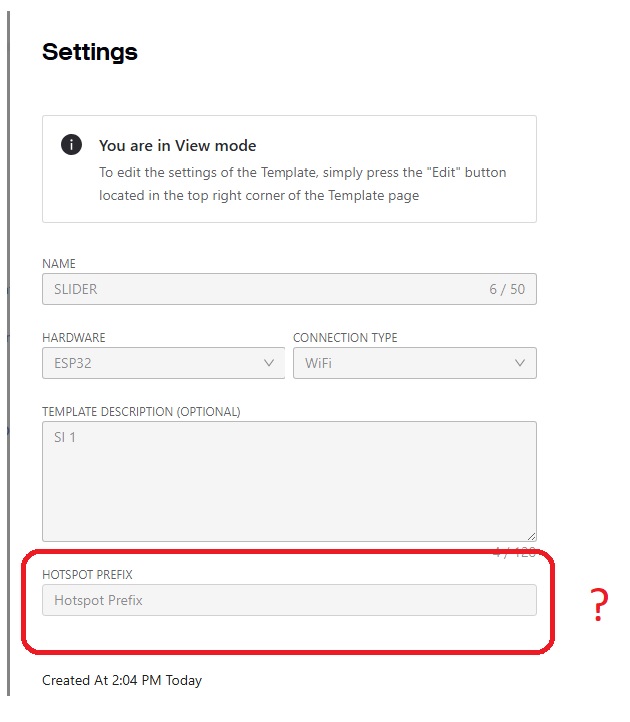Focus the Name field containing SLIDER

click(289, 289)
